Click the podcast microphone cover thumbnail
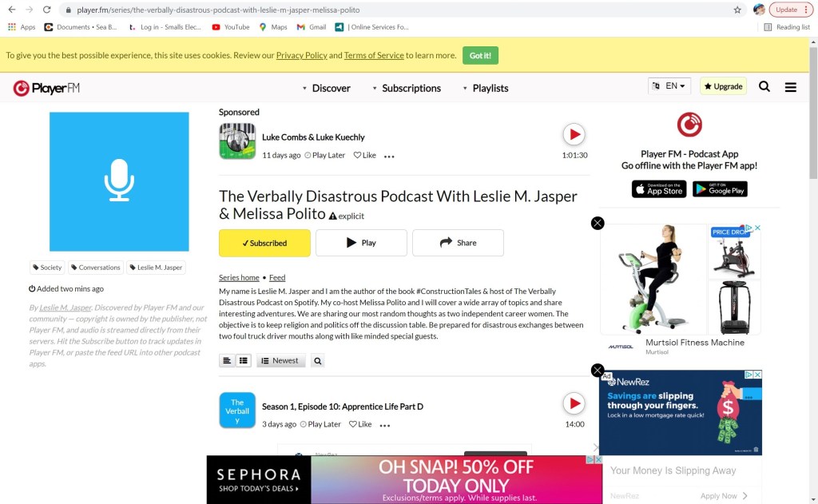The image size is (818, 504). pyautogui.click(x=119, y=181)
